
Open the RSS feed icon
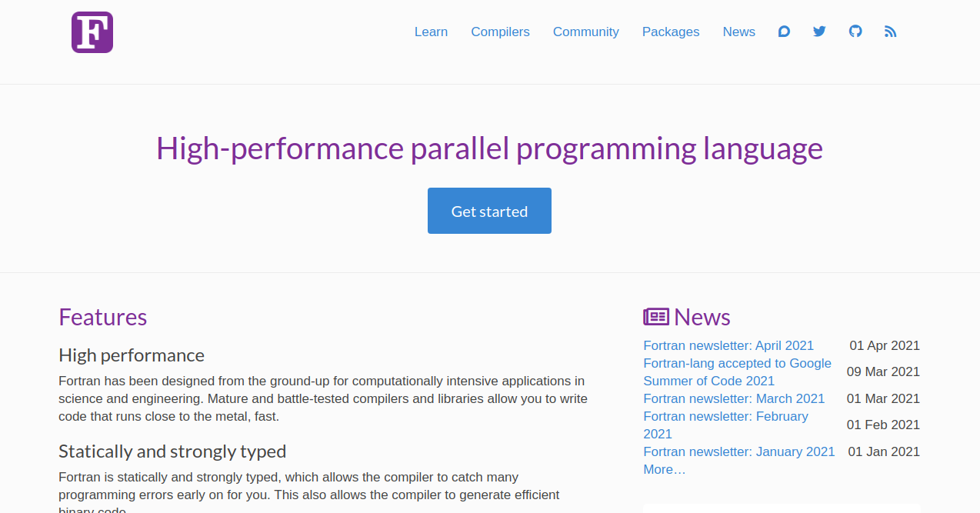891,32
